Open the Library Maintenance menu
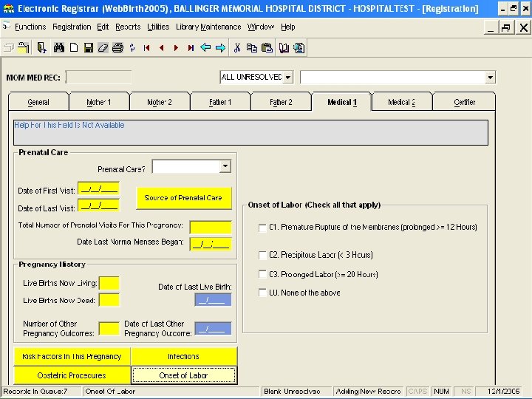The image size is (532, 399). [208, 27]
